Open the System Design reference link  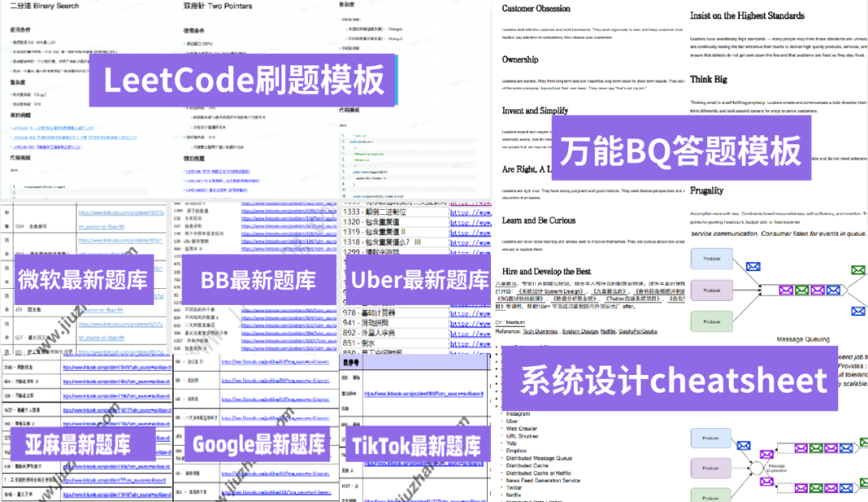(579, 331)
